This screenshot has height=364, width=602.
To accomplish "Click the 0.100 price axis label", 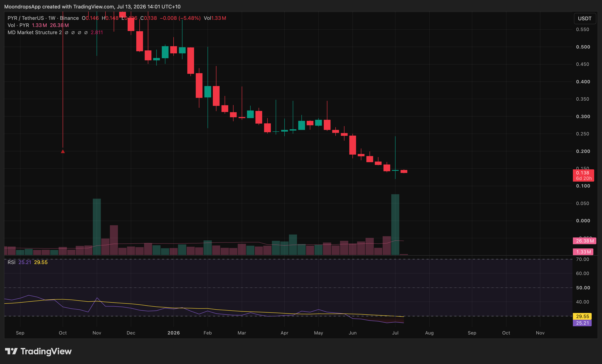I will click(x=583, y=186).
